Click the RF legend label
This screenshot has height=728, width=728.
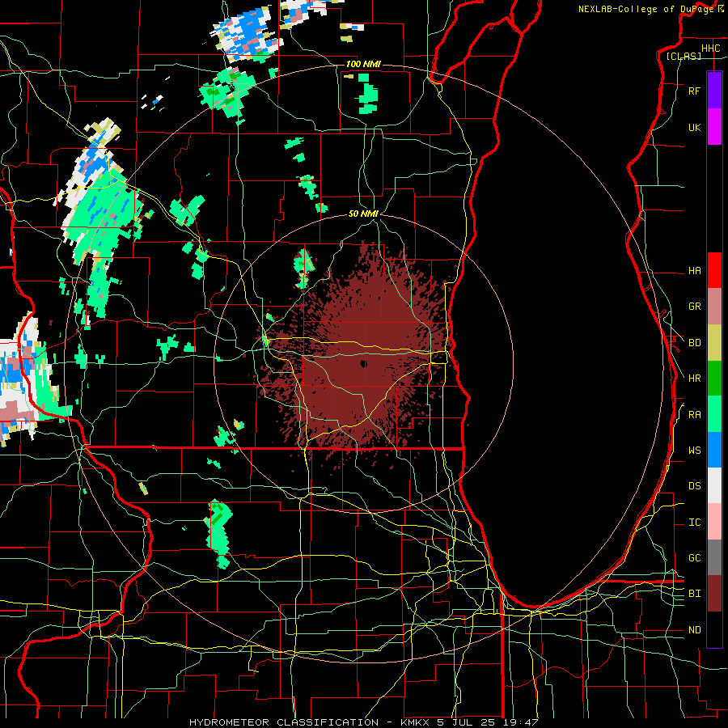[694, 91]
